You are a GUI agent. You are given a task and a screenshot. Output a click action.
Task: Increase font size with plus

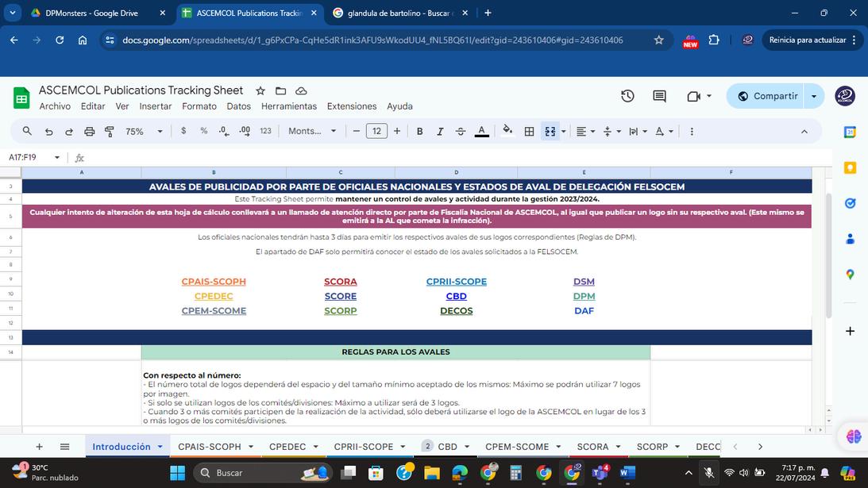coord(397,131)
